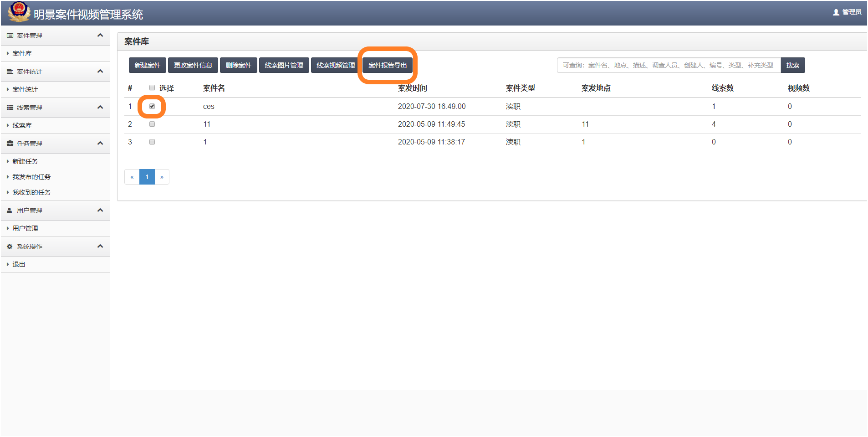Uncheck the selected checkbox for case ces

coord(152,106)
